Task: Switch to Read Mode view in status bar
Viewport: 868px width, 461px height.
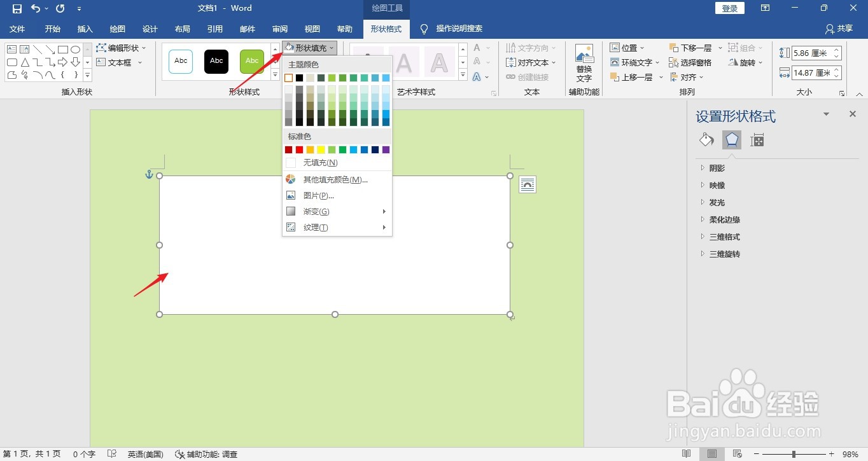Action: (687, 454)
